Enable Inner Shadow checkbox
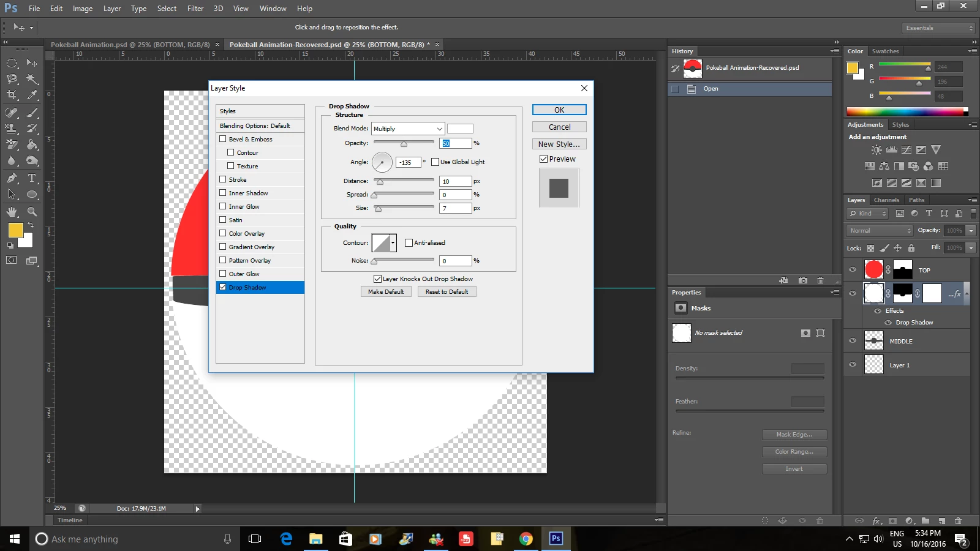Image resolution: width=980 pixels, height=551 pixels. [x=223, y=193]
